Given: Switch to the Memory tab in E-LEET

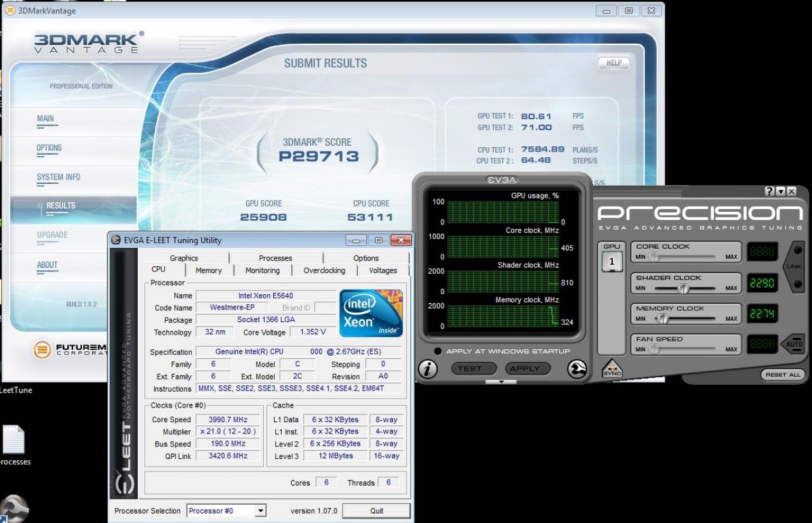Looking at the screenshot, I should click(x=209, y=271).
